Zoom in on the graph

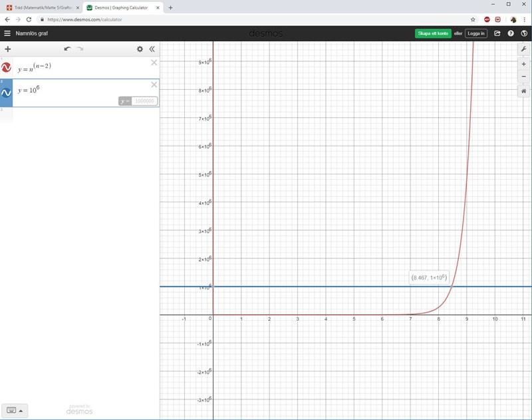tap(524, 64)
